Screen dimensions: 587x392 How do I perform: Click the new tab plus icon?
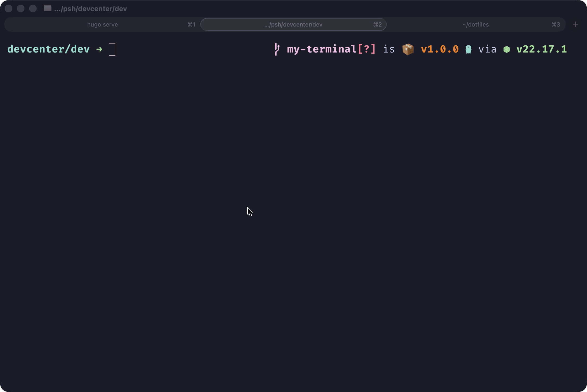pyautogui.click(x=575, y=24)
